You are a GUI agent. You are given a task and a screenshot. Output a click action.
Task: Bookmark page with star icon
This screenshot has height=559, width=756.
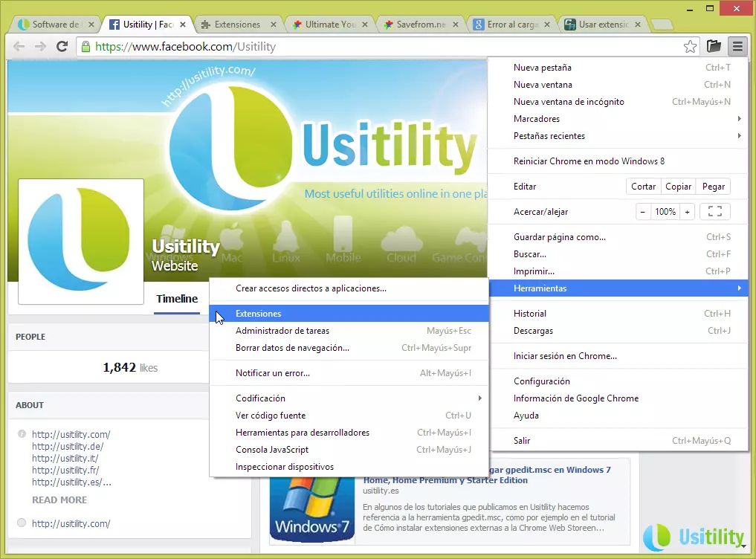(x=691, y=47)
